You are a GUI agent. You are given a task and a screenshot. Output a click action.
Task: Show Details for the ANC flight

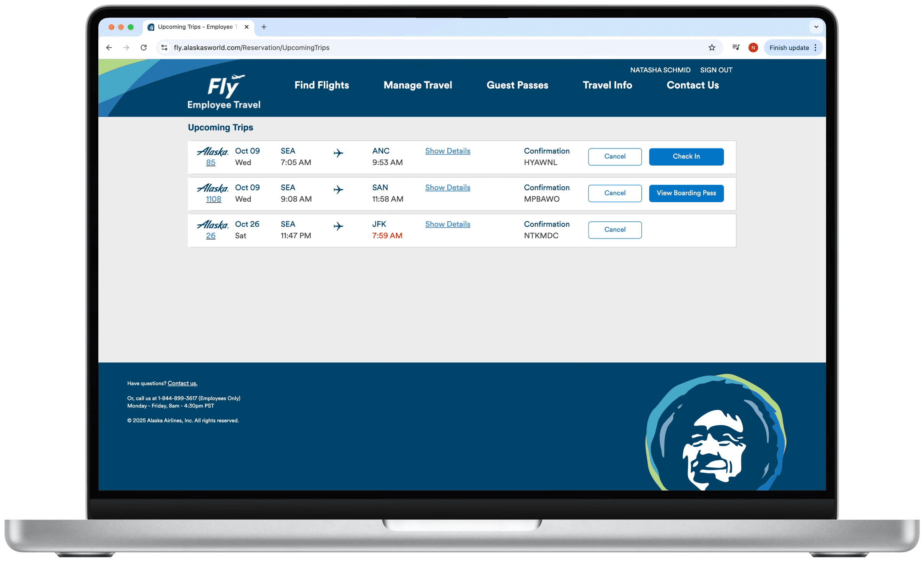click(447, 151)
